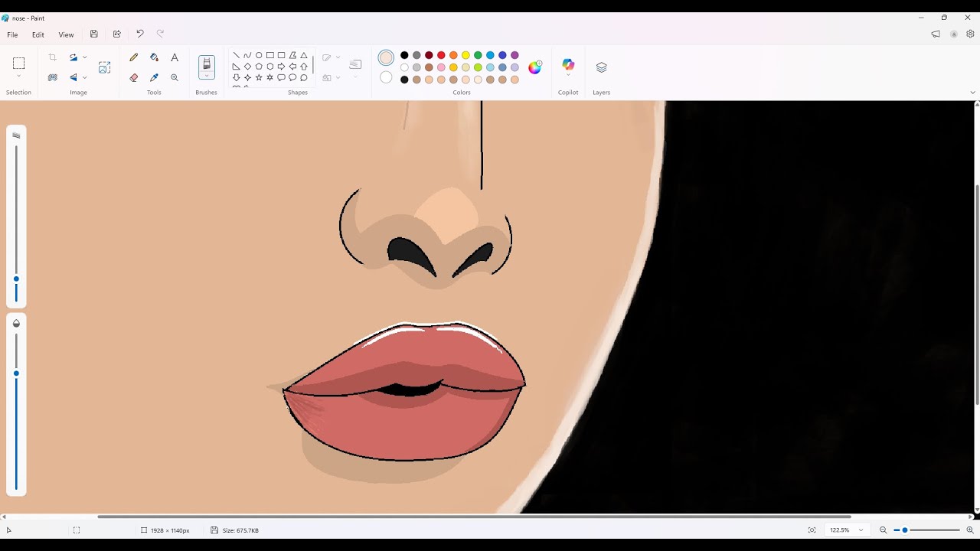Viewport: 980px width, 551px height.
Task: Choose the Right arrow shape
Action: pyautogui.click(x=281, y=67)
